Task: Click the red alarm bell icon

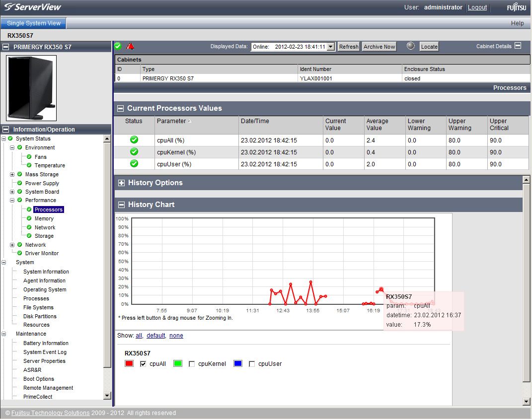Action: (x=130, y=46)
